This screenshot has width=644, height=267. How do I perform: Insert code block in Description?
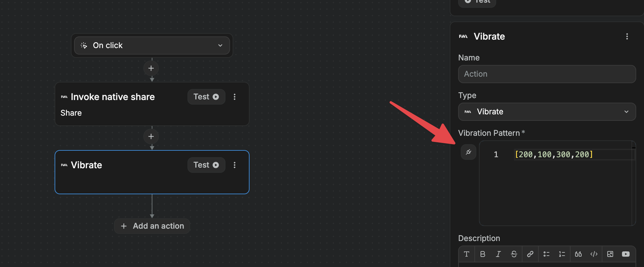point(594,254)
